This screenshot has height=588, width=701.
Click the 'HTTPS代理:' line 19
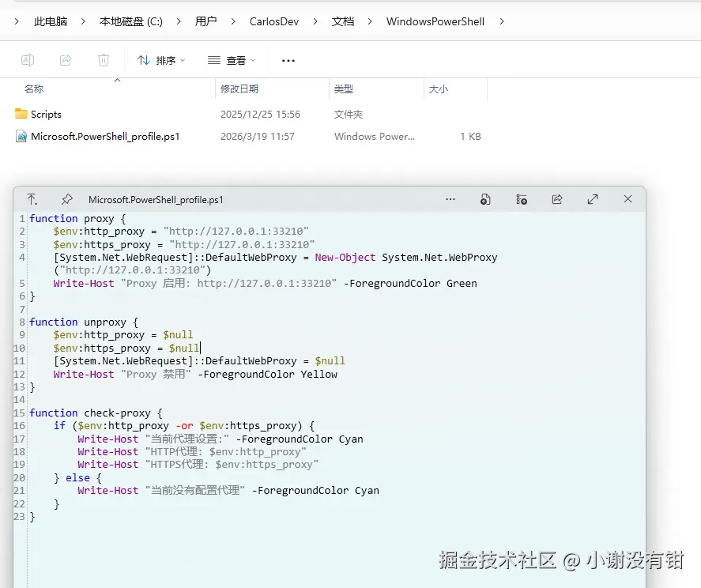[198, 465]
